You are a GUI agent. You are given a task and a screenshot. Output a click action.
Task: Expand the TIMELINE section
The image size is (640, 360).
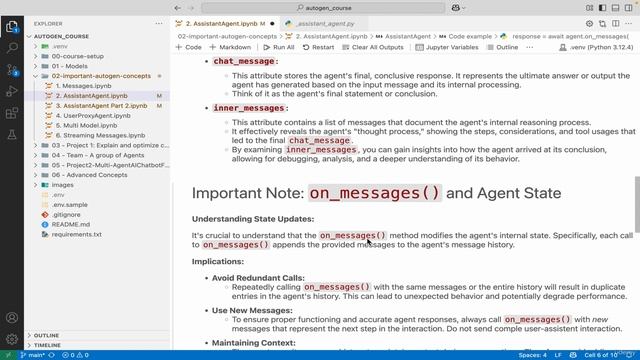[47, 345]
